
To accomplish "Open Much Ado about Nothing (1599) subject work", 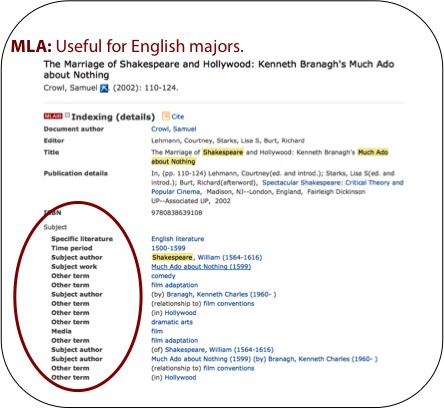I will (x=201, y=267).
